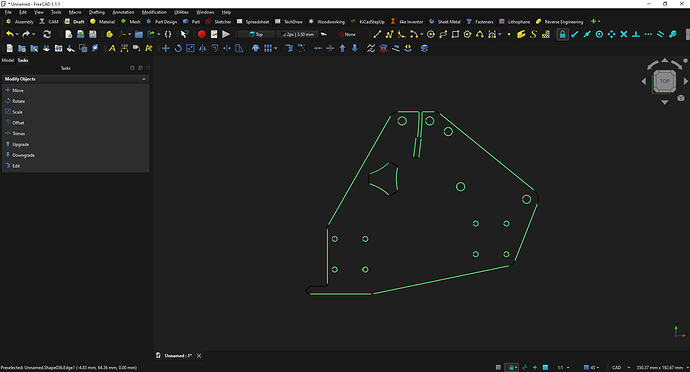Viewport: 690px width, 372px height.
Task: Open the Undo history dropdown arrow
Action: 17,34
